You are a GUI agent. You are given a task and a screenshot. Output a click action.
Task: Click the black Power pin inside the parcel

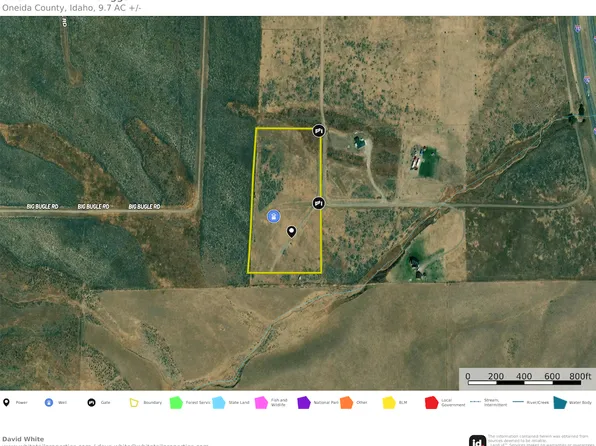pyautogui.click(x=291, y=232)
